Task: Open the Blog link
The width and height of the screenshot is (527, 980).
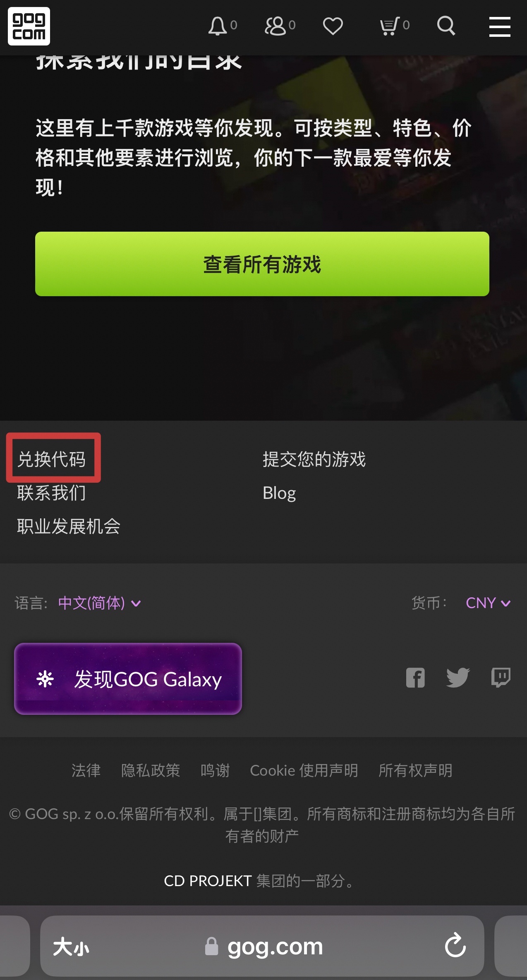Action: pyautogui.click(x=279, y=493)
